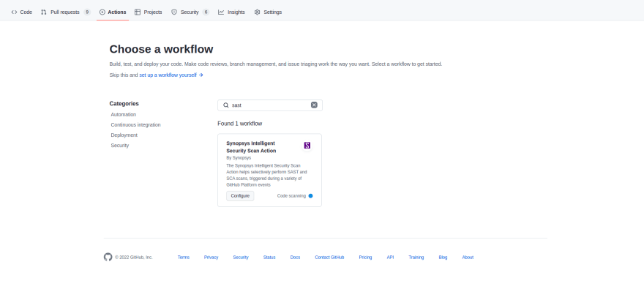Click 'Found 1 workflow' result text
This screenshot has height=289, width=644.
pyautogui.click(x=240, y=124)
